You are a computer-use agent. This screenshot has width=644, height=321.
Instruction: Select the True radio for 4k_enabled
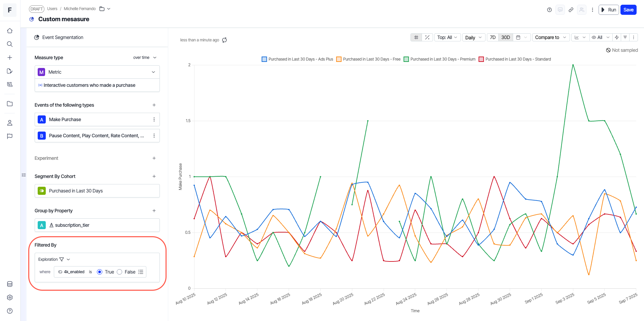click(x=100, y=272)
